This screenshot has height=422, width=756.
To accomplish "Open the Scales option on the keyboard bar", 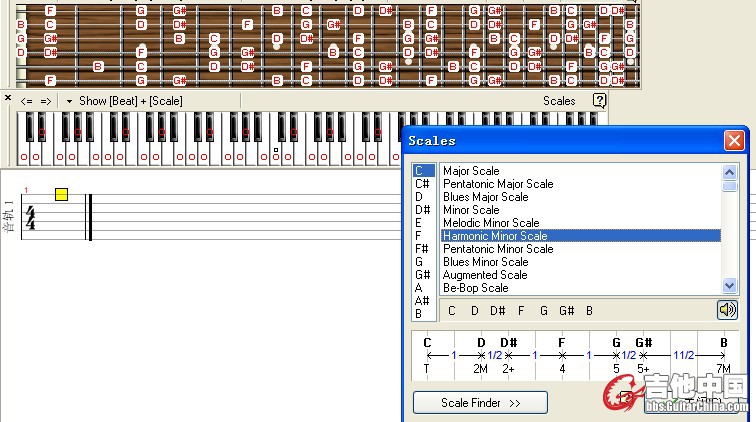I will click(559, 101).
